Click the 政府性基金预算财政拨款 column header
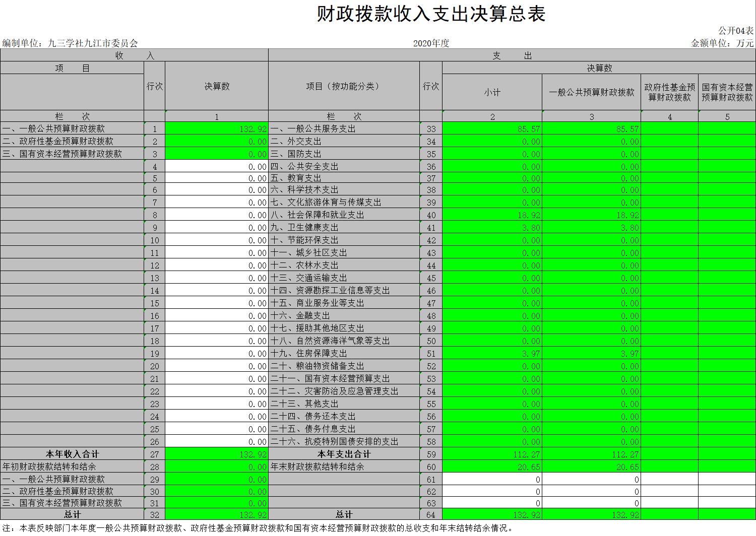756x536 pixels. 669,92
